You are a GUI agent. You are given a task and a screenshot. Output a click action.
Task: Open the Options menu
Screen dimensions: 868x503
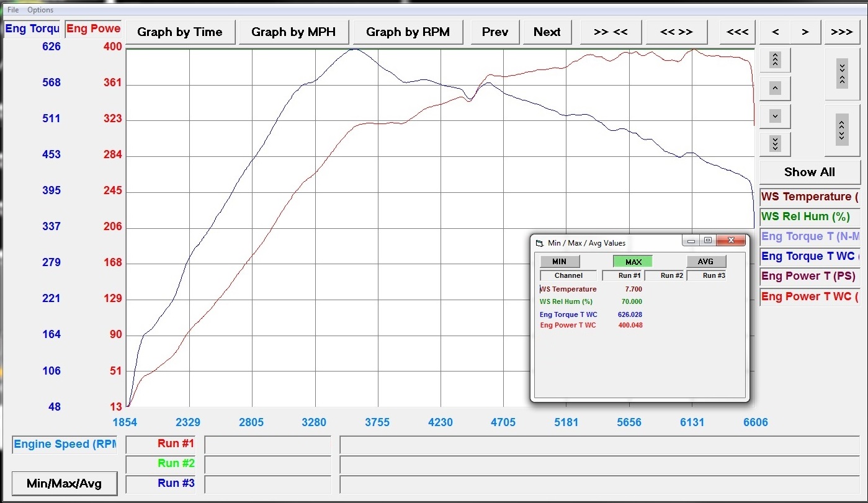point(40,10)
